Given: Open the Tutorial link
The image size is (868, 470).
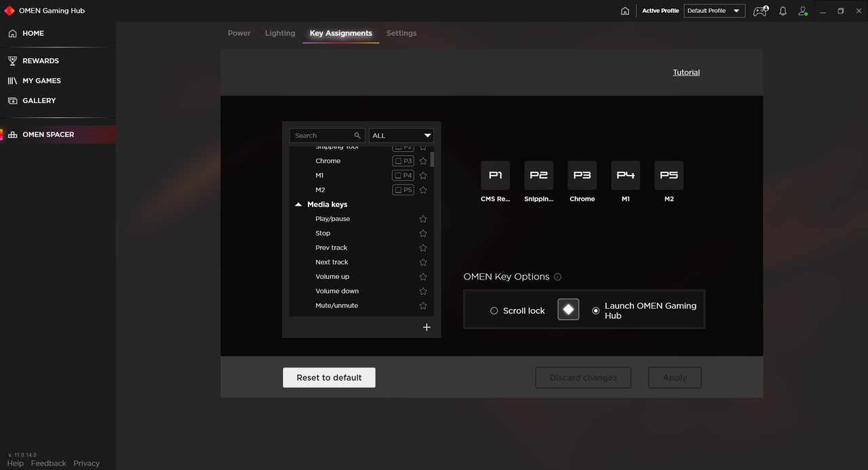Looking at the screenshot, I should [x=686, y=73].
